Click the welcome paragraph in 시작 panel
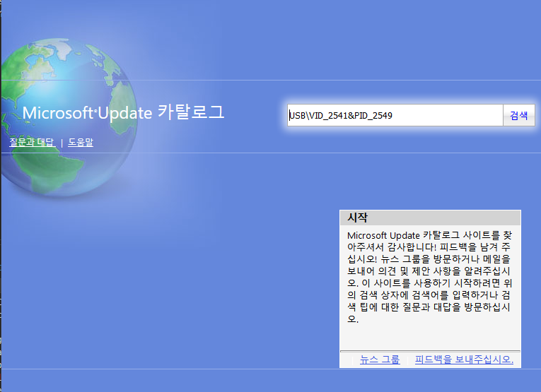 click(429, 277)
